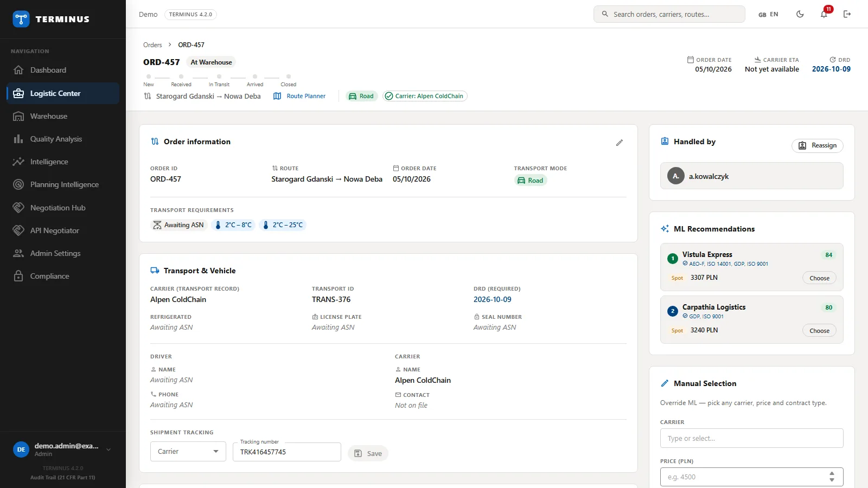Viewport: 868px width, 488px height.
Task: Click the Road chip in the order header
Action: 361,96
